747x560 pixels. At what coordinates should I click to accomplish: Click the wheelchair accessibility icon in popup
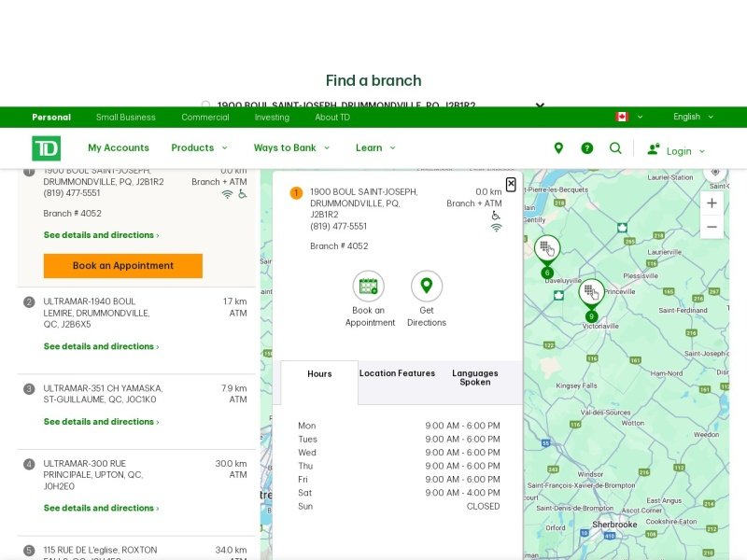(496, 216)
